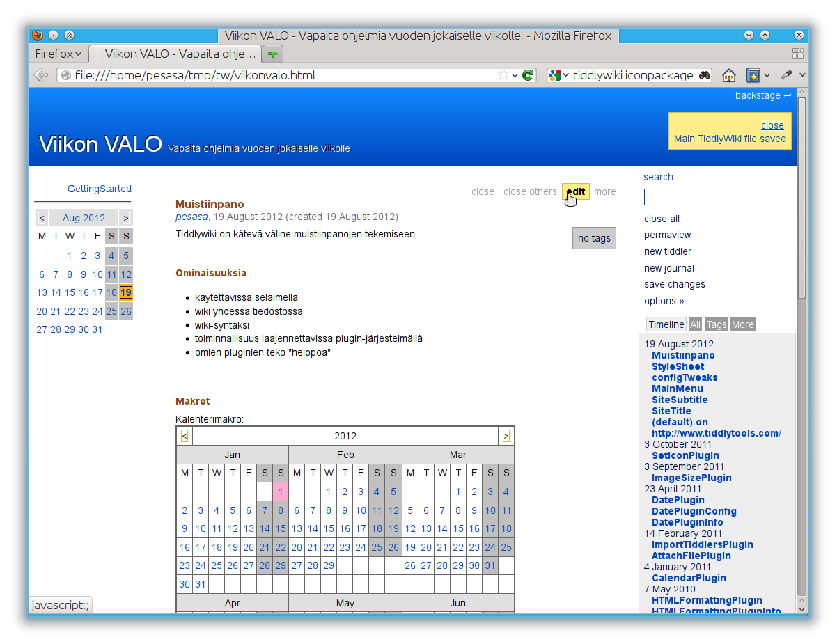Open ImportTiddlersPlugin from the timeline

(x=703, y=544)
